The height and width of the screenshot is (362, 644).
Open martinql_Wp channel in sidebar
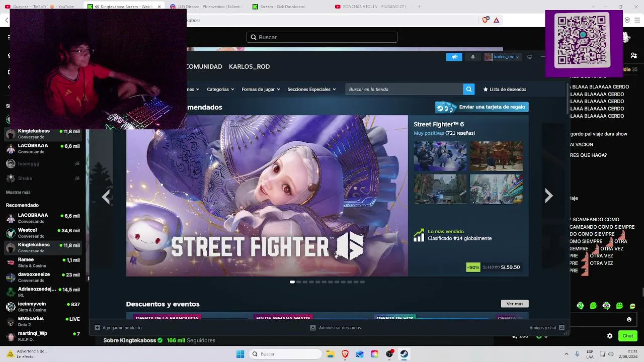coord(43,336)
